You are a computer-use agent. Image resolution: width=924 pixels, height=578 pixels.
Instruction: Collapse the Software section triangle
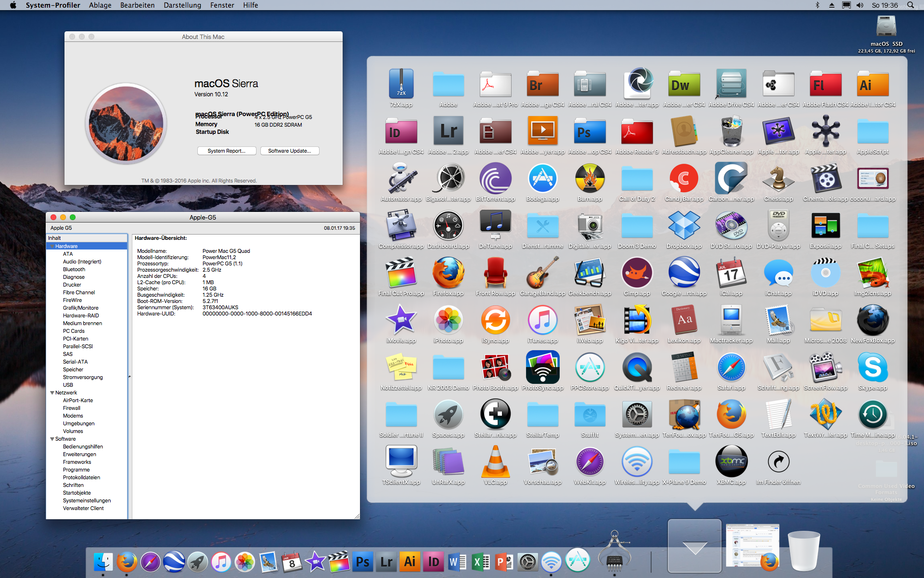(x=52, y=439)
